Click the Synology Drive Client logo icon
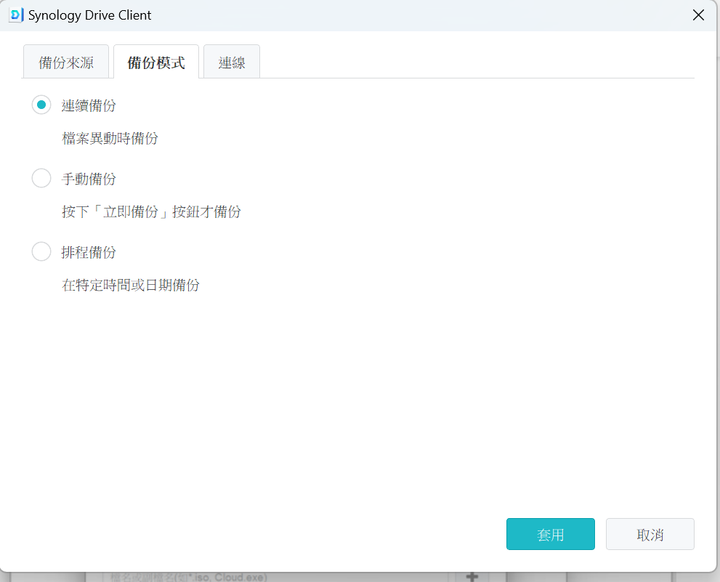Screen dimensions: 720x582 pos(16,15)
